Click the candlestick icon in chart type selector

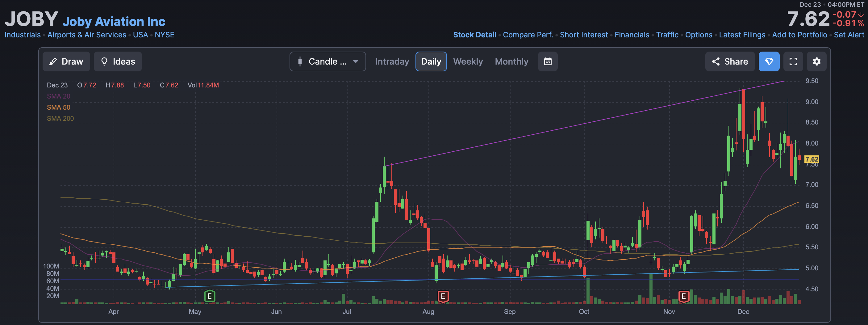coord(299,61)
